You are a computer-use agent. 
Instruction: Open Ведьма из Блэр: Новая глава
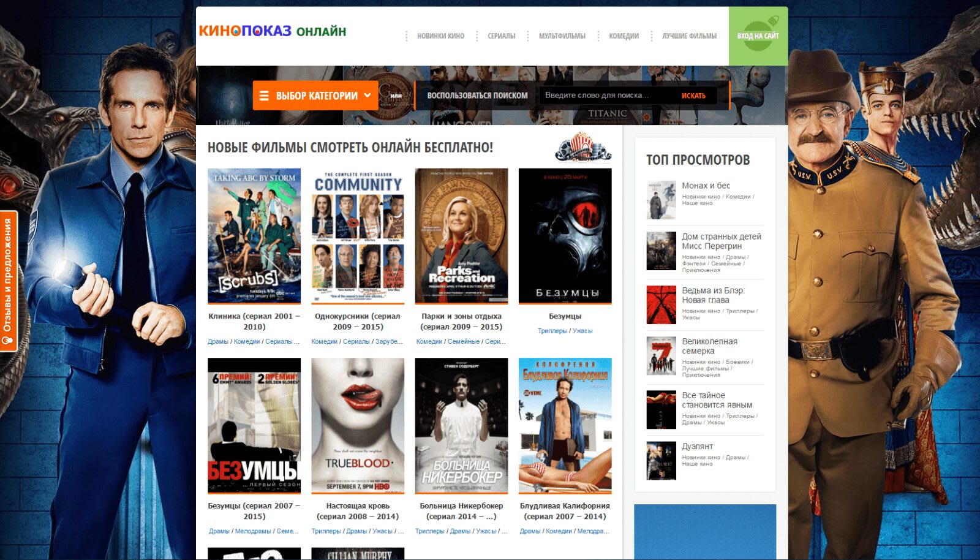(714, 295)
